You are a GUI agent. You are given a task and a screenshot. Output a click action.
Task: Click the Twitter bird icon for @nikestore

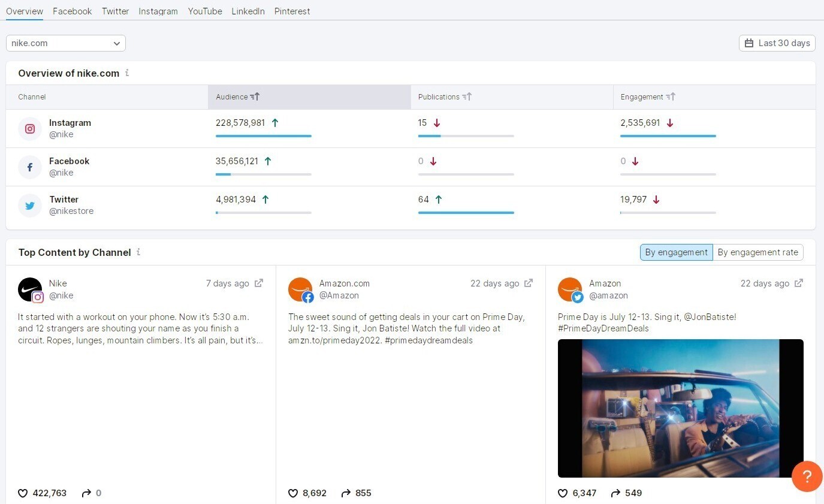pos(29,206)
